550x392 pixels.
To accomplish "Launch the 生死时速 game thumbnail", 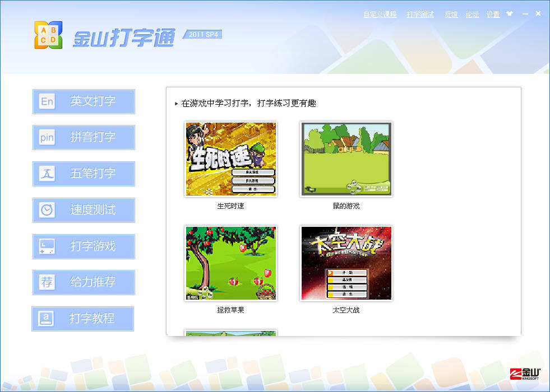I will click(x=230, y=159).
